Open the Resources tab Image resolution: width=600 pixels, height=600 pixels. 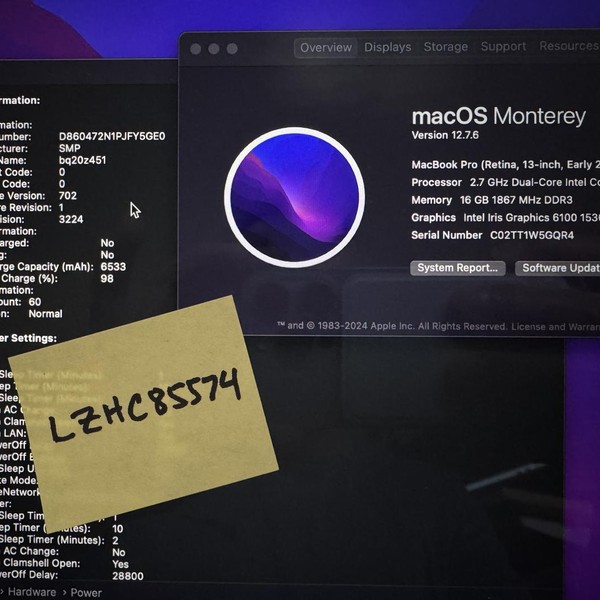click(569, 46)
